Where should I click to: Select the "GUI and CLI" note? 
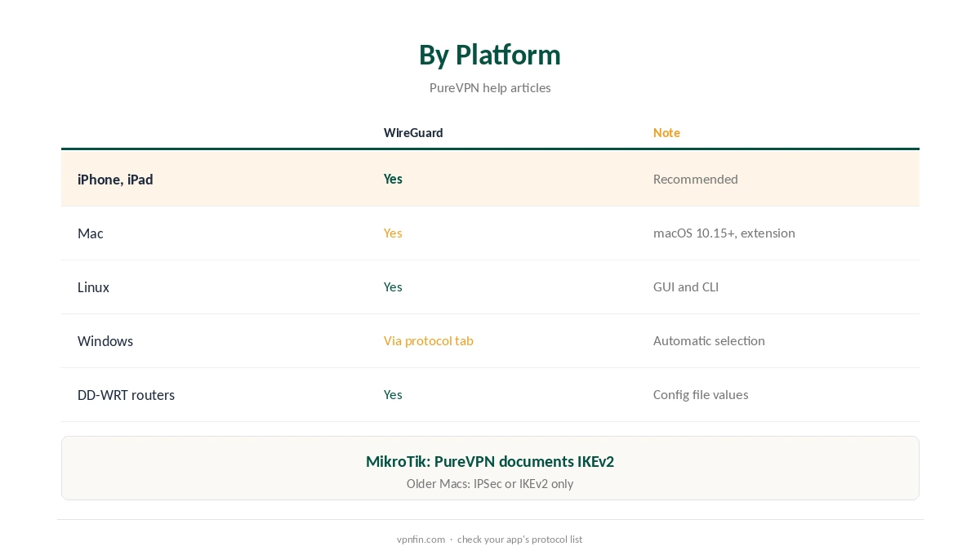click(686, 286)
